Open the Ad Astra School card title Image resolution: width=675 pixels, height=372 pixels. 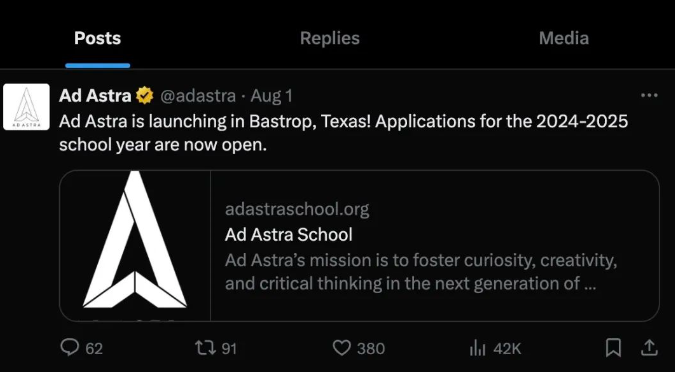288,235
